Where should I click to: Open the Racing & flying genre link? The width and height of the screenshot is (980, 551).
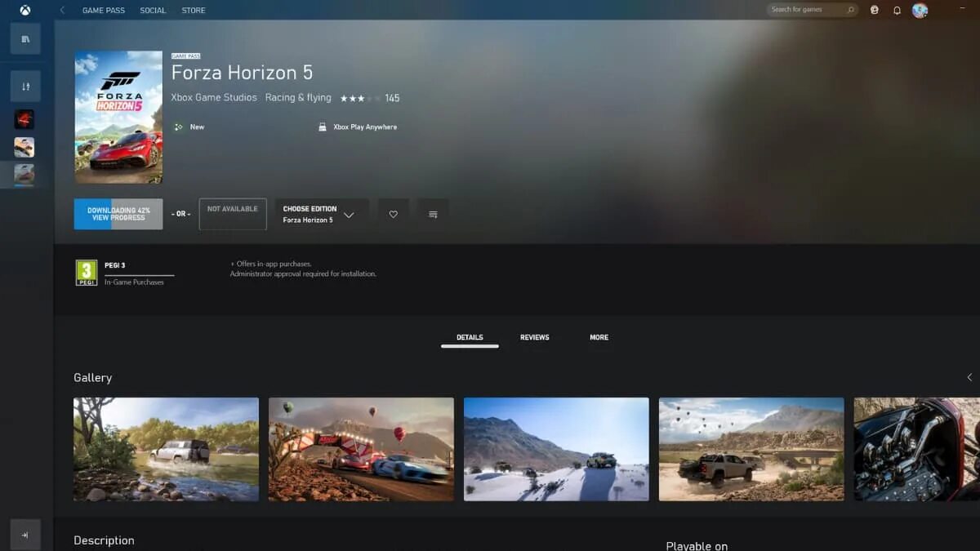click(x=298, y=98)
